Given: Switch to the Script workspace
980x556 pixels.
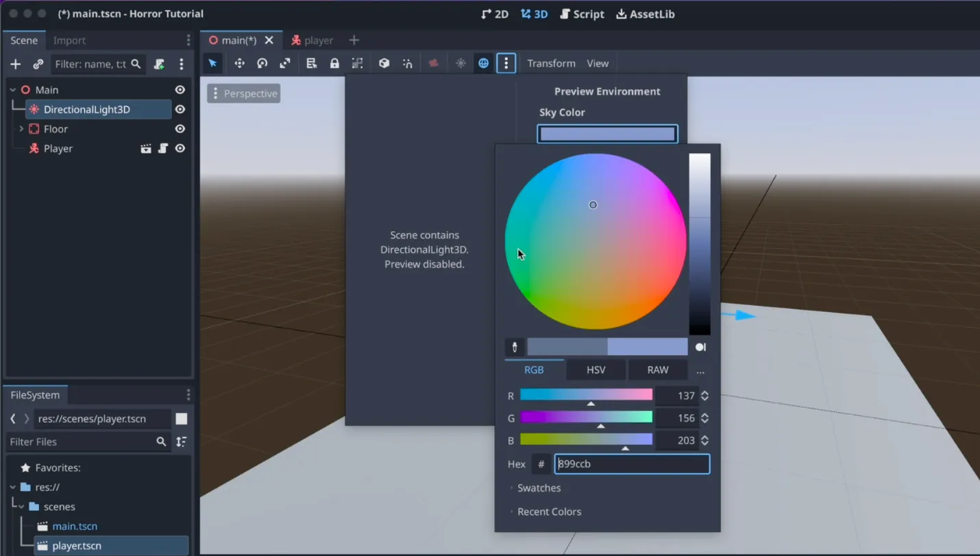Looking at the screenshot, I should coord(582,14).
